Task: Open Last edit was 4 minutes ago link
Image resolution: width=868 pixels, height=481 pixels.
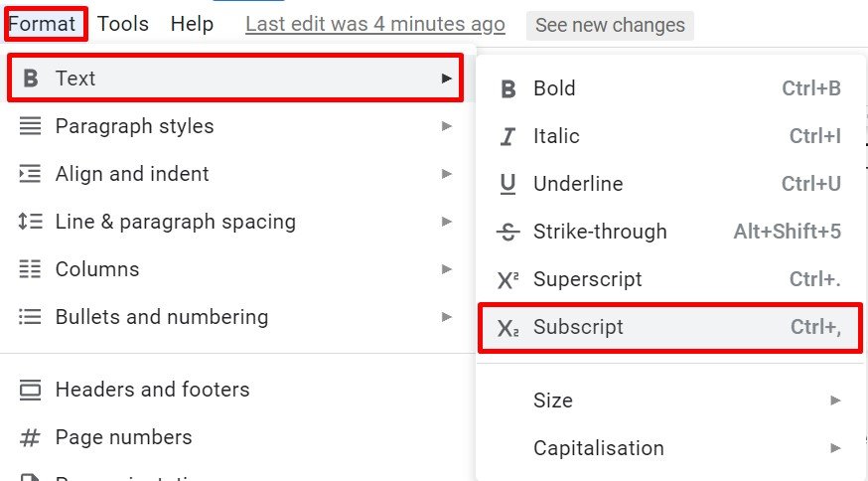Action: tap(375, 25)
